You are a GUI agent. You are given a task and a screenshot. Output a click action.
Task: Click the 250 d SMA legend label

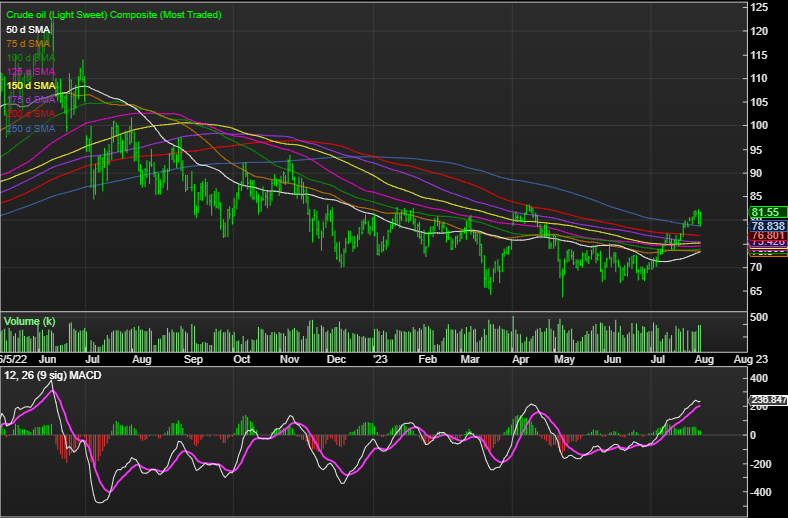click(x=31, y=129)
